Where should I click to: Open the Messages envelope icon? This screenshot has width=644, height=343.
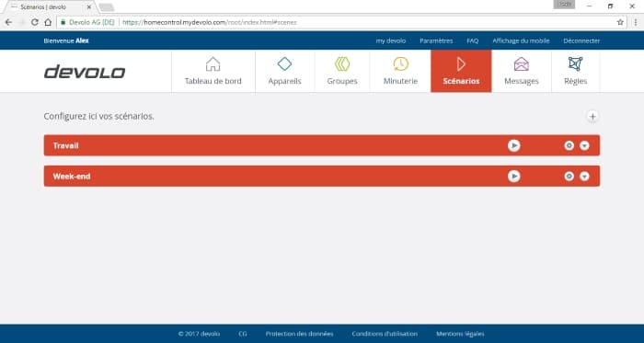522,64
